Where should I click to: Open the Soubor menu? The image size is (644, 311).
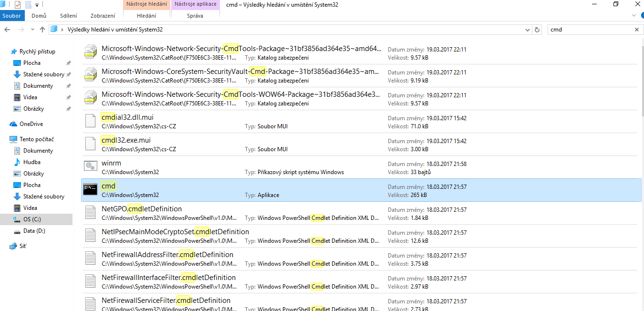11,16
